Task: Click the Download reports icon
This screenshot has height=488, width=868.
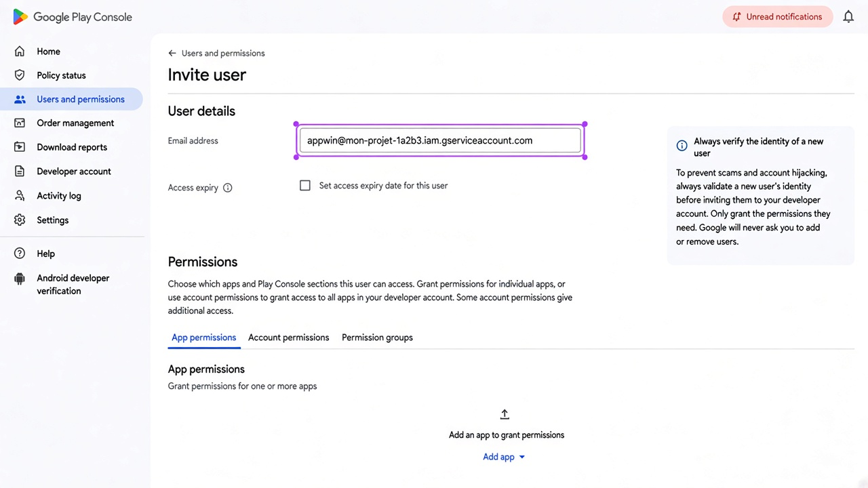Action: (20, 147)
